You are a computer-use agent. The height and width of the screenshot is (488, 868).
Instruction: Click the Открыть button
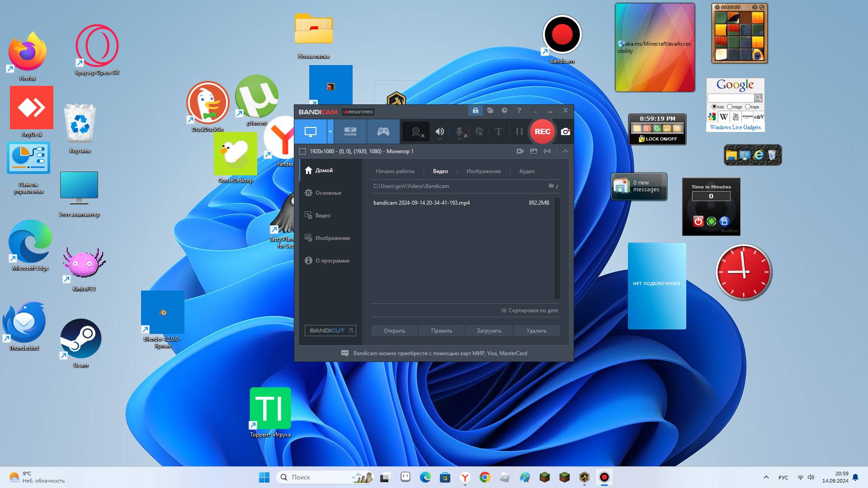[x=394, y=331]
